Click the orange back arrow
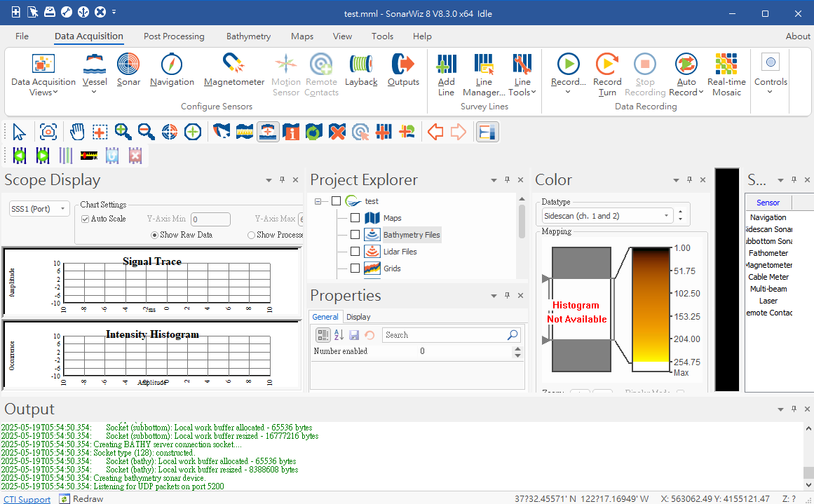 pyautogui.click(x=435, y=132)
